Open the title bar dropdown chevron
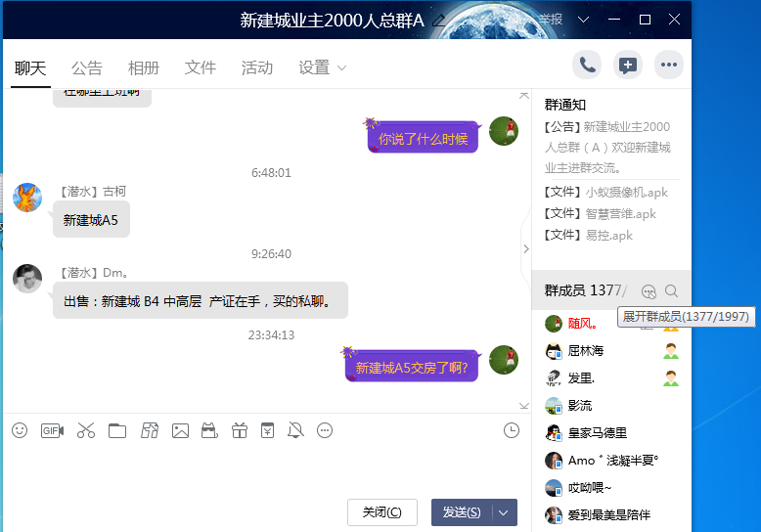The height and width of the screenshot is (532, 761). [x=584, y=20]
